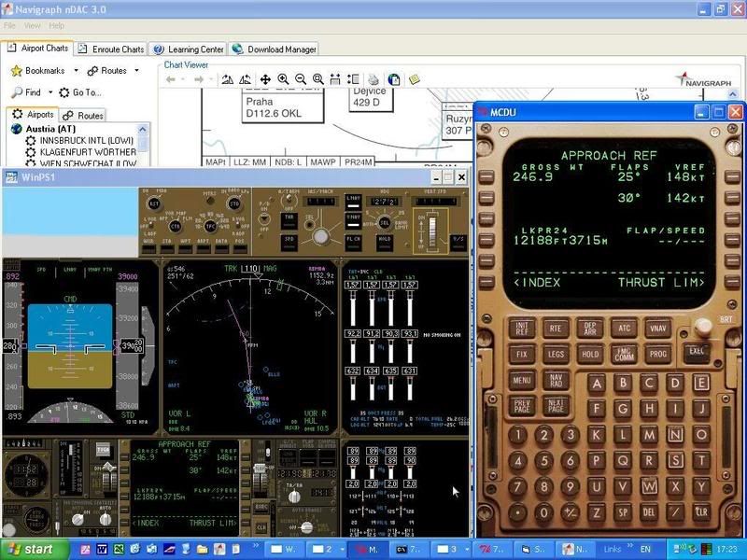Select the Airports sub-tab
The image size is (747, 560).
(33, 114)
